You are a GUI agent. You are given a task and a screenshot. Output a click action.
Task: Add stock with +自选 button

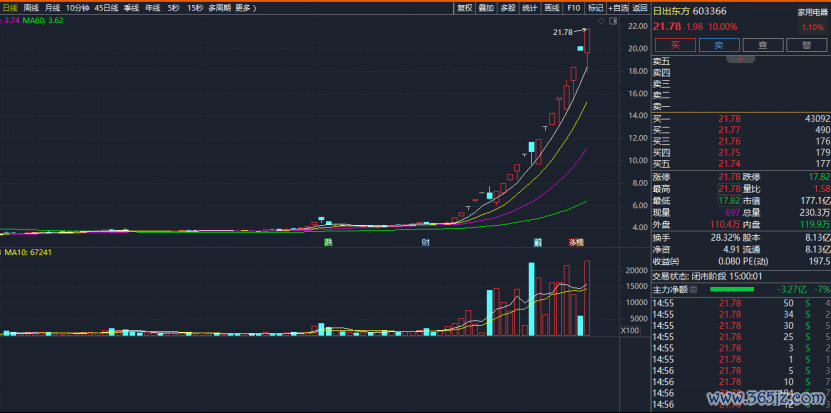point(618,8)
